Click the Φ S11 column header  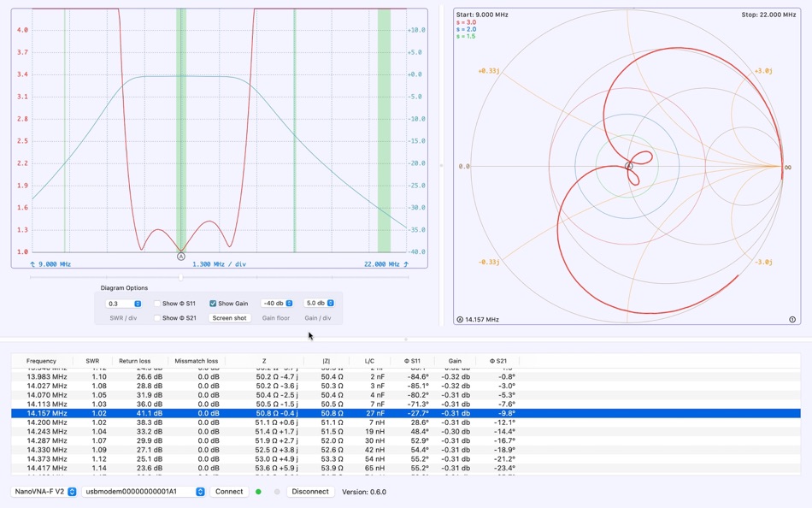[x=413, y=361]
